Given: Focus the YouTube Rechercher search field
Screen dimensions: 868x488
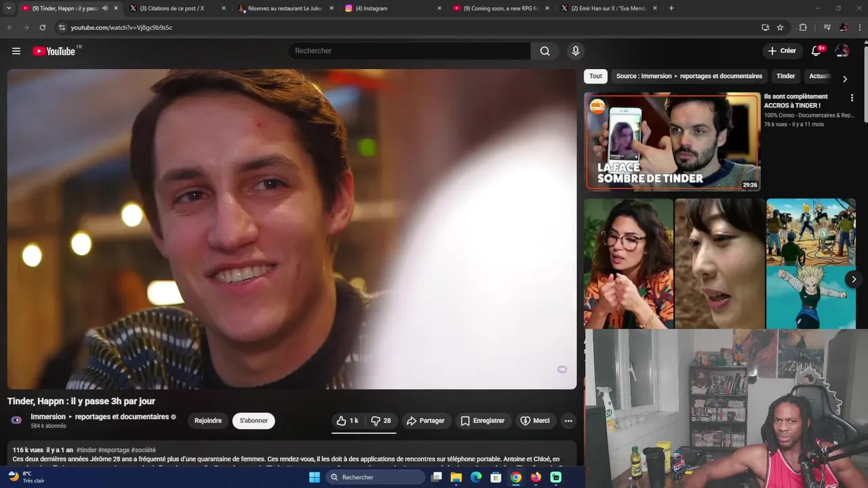Looking at the screenshot, I should pyautogui.click(x=410, y=51).
